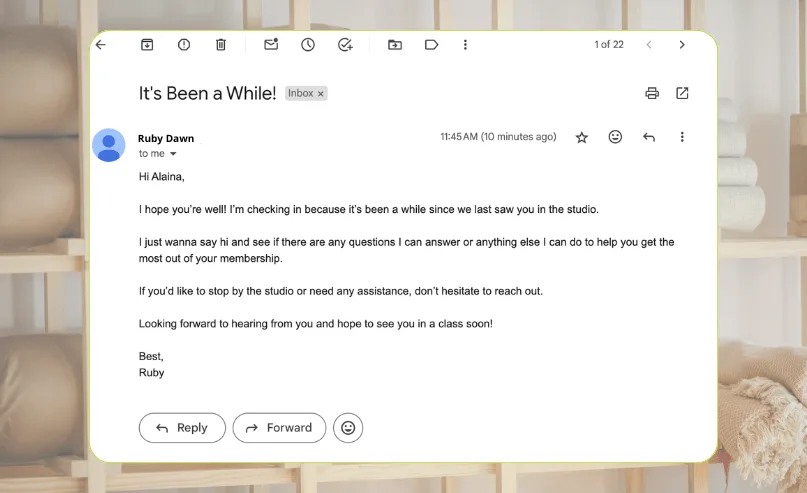This screenshot has height=493, width=807.
Task: Click the Forward button
Action: tap(279, 428)
